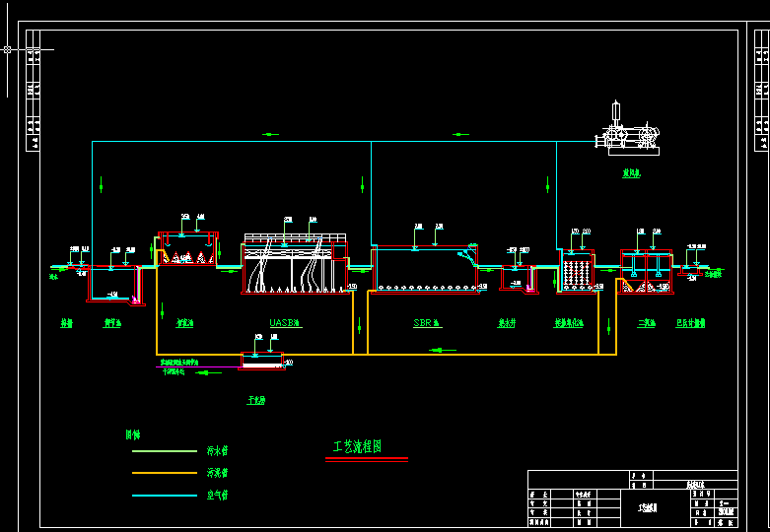Select the contact oxidation tank packing symbol
Image resolution: width=770 pixels, height=532 pixels.
[x=576, y=273]
